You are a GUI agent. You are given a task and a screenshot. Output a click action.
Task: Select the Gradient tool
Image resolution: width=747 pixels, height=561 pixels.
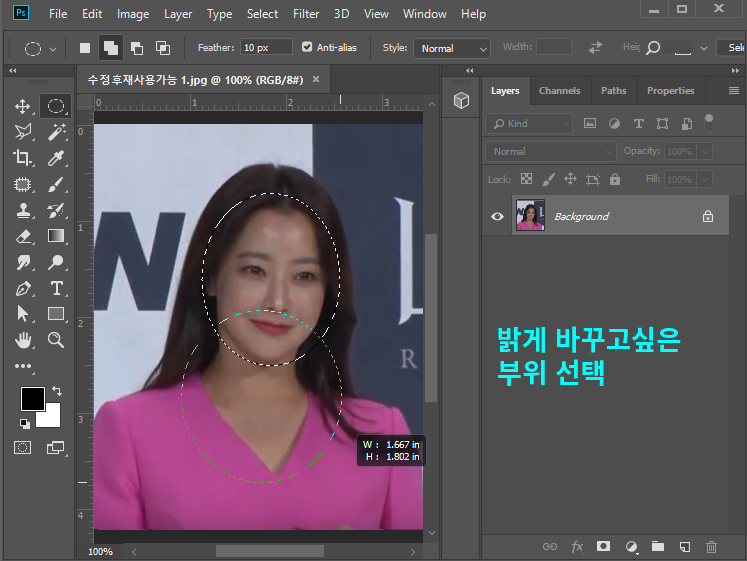[56, 236]
